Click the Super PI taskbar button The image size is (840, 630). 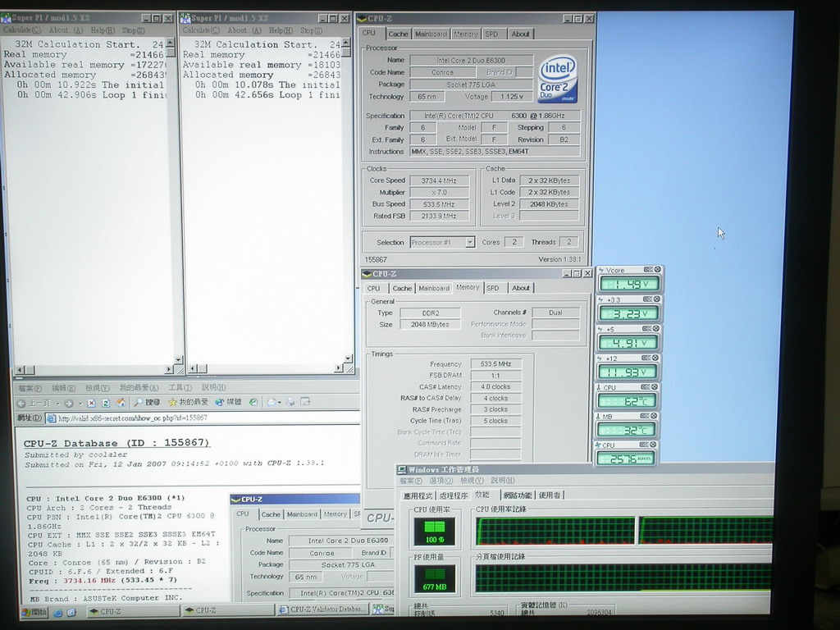tap(384, 609)
